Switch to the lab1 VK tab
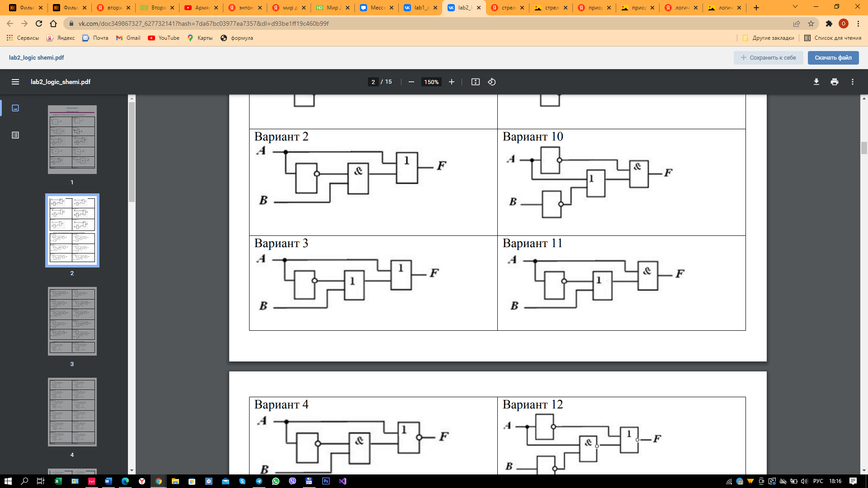868x488 pixels. [420, 8]
